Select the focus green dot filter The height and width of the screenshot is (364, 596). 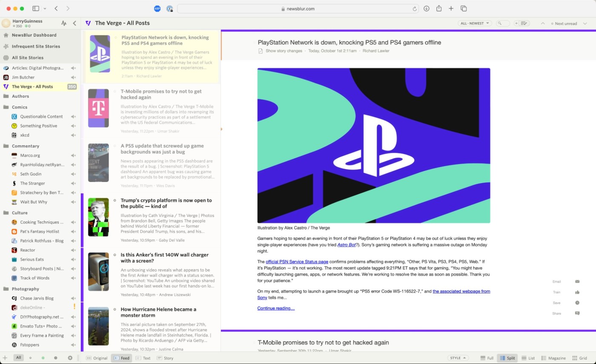coord(43,358)
